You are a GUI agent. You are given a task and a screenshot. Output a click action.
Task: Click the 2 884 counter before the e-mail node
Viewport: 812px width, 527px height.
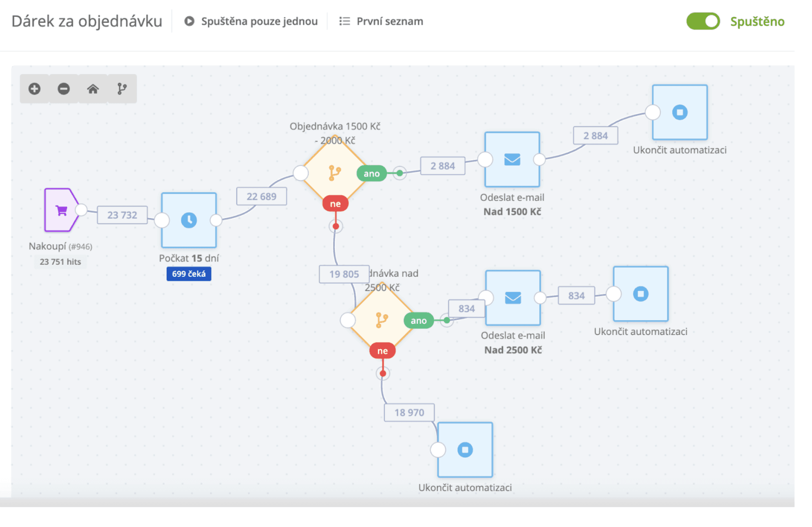pyautogui.click(x=443, y=166)
